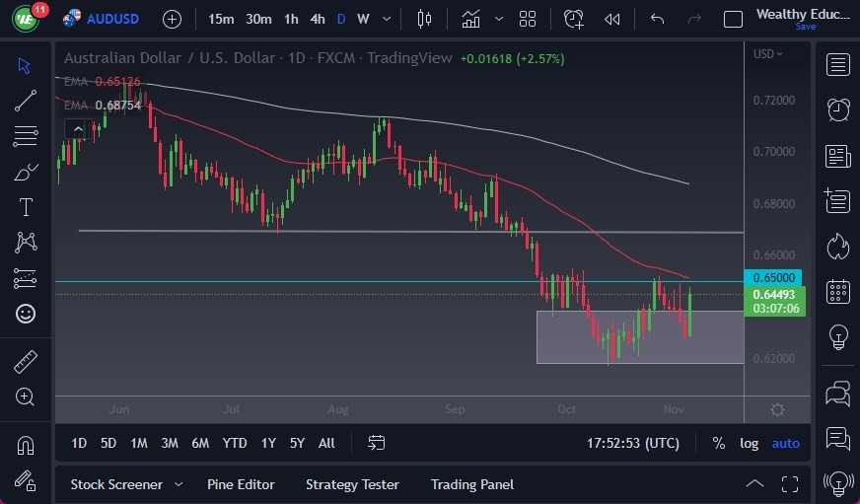
Task: Select the 4h timeframe button
Action: click(x=317, y=19)
